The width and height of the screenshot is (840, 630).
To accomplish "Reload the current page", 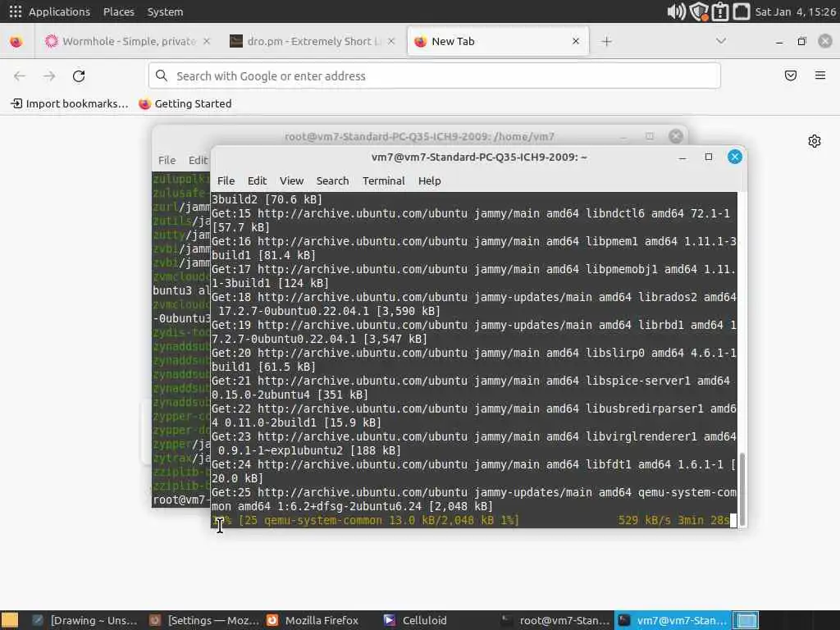I will coord(79,76).
